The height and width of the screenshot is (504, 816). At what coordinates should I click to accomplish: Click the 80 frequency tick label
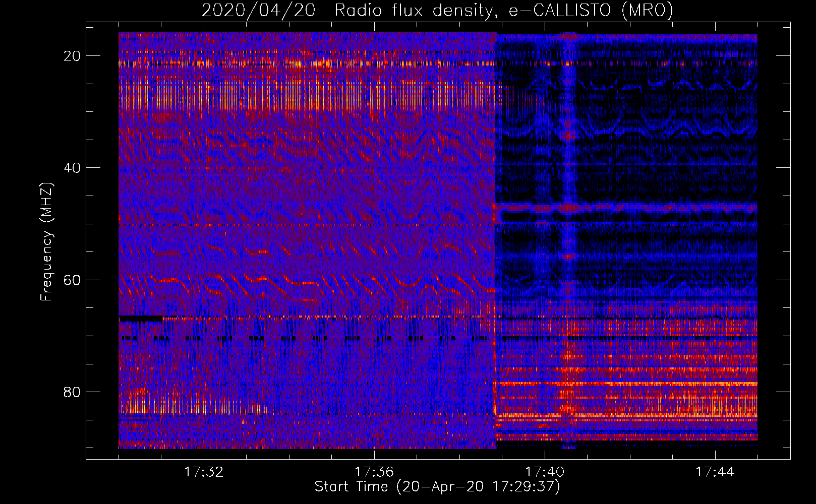coord(73,392)
